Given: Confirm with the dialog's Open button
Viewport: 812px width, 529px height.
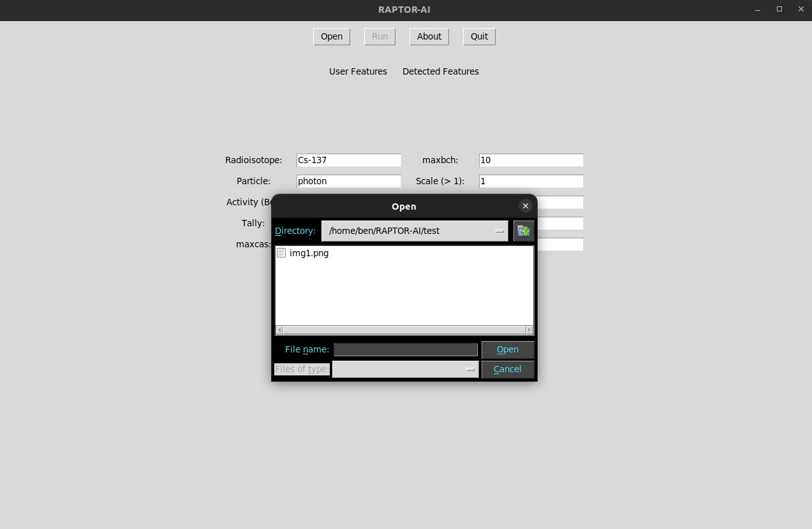Looking at the screenshot, I should pos(507,349).
